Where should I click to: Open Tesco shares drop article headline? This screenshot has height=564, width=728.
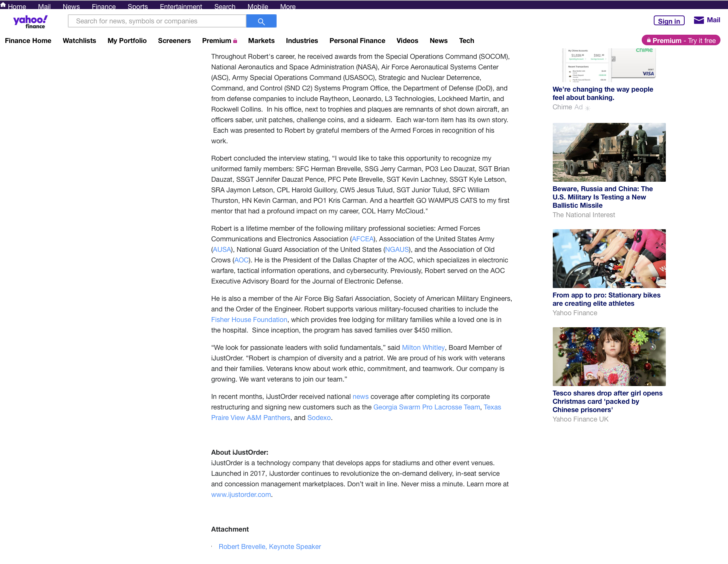click(607, 402)
